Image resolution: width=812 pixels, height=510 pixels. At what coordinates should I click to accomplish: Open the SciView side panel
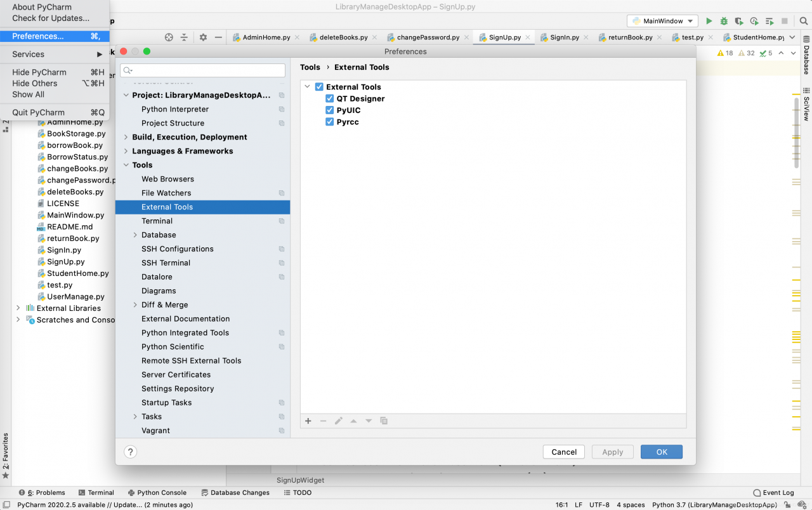point(806,104)
